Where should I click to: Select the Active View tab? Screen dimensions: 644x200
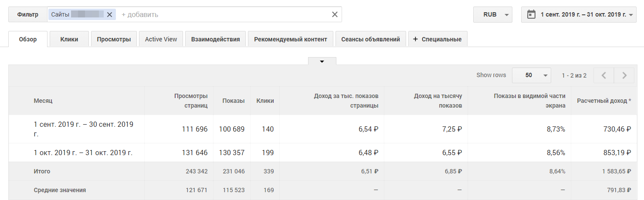coord(161,39)
